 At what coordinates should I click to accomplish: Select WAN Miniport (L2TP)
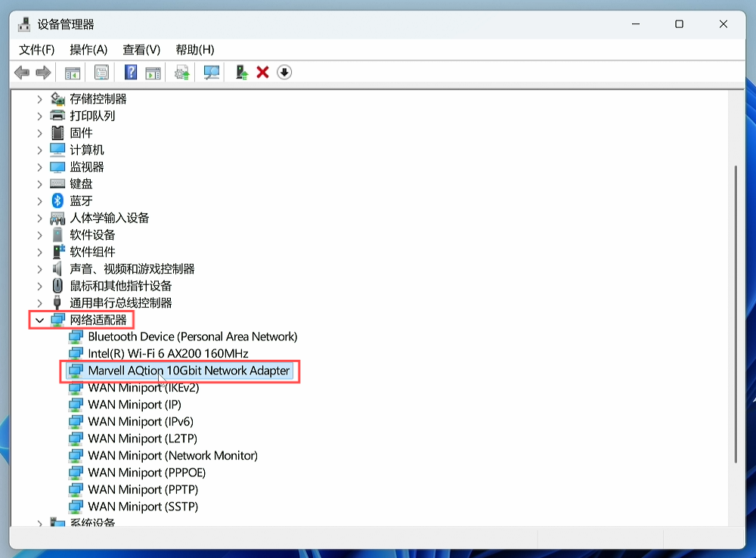coord(142,439)
